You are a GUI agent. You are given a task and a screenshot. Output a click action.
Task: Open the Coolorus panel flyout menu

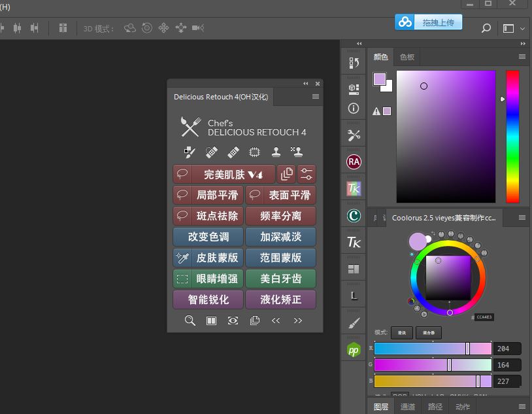click(x=522, y=217)
